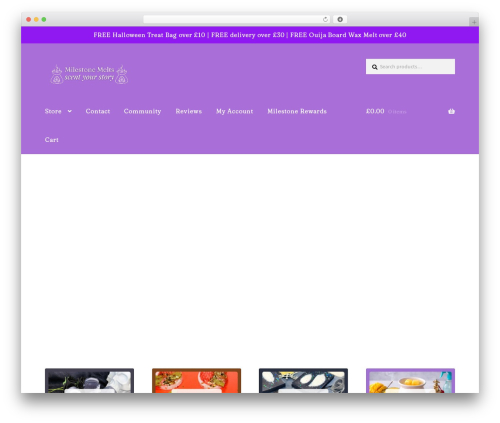Focus the Search products field
500x423 pixels.
pyautogui.click(x=410, y=67)
